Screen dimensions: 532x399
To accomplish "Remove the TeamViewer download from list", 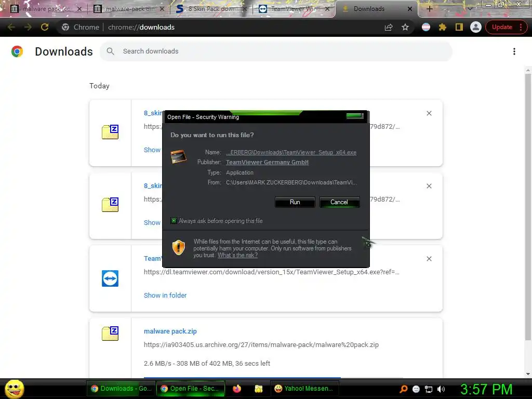I will click(x=429, y=259).
